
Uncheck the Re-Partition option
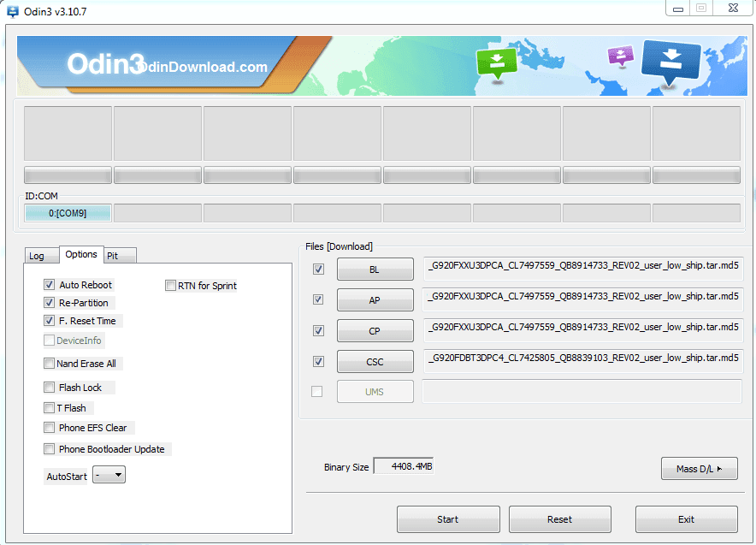pyautogui.click(x=50, y=303)
